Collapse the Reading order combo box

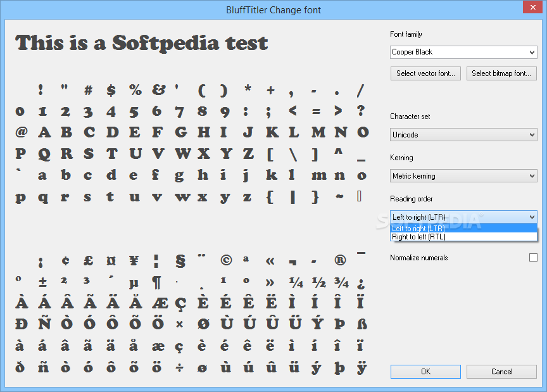pyautogui.click(x=463, y=217)
